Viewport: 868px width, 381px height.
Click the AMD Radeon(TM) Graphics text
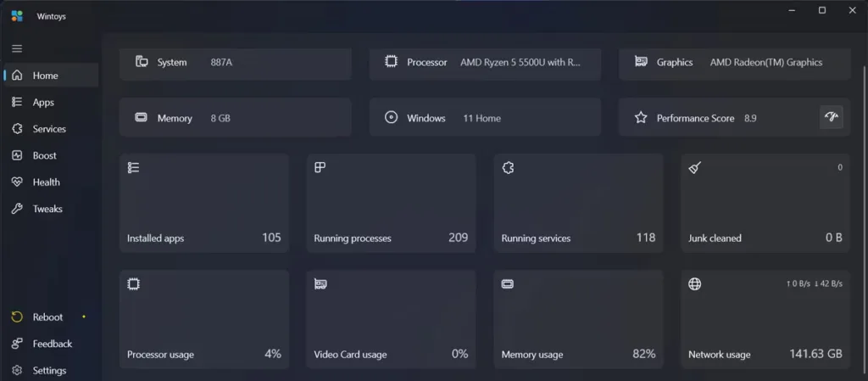click(x=766, y=62)
